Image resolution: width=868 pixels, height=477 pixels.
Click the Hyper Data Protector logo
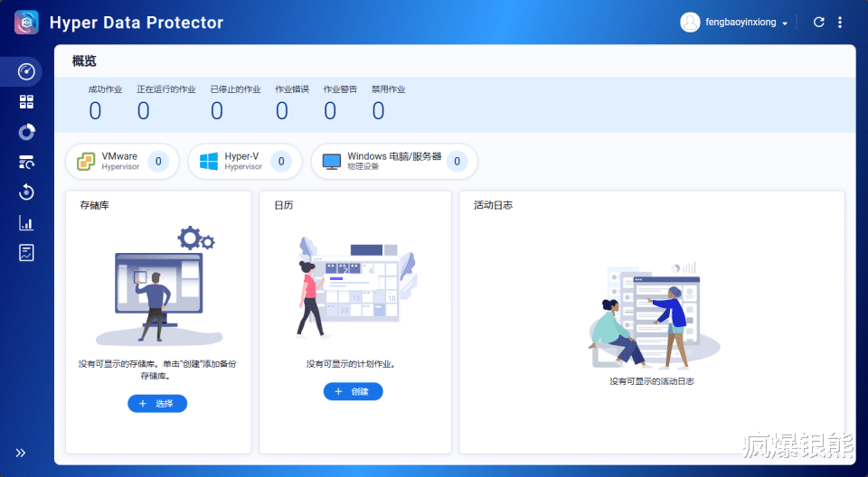(26, 23)
